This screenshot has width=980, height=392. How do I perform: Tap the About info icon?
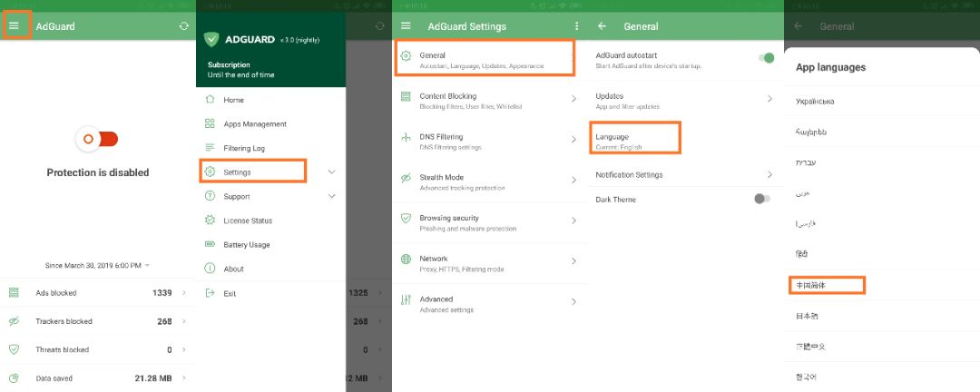210,269
